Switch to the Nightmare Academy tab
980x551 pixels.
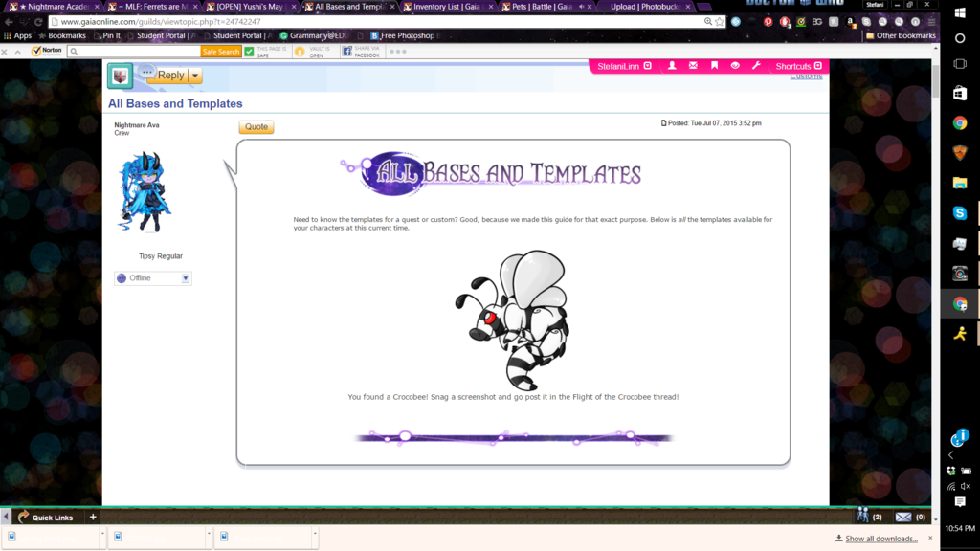[x=53, y=7]
